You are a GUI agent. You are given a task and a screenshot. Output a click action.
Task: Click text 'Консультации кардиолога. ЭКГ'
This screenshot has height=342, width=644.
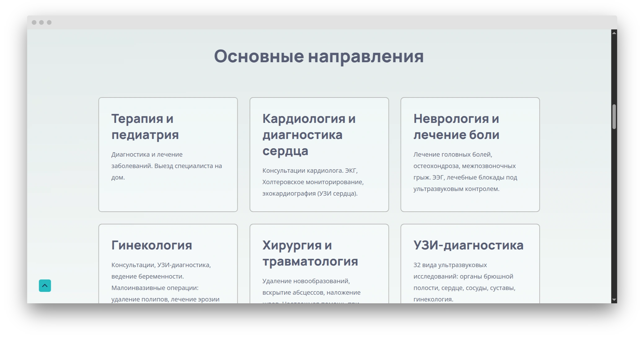pos(310,171)
